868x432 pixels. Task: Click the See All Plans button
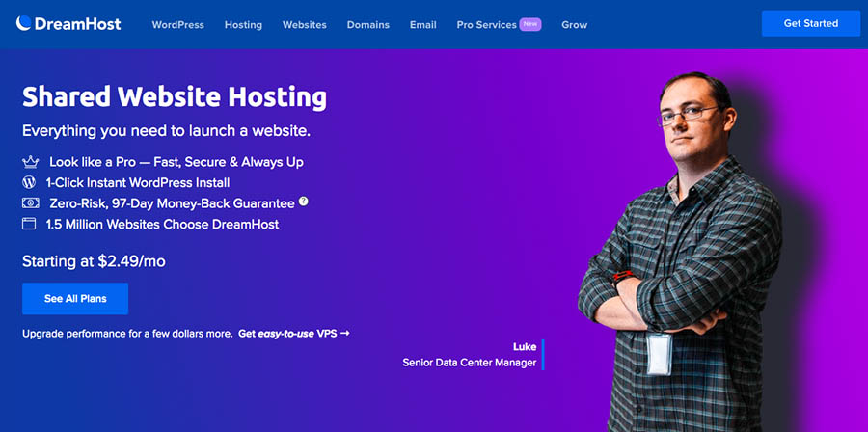75,299
